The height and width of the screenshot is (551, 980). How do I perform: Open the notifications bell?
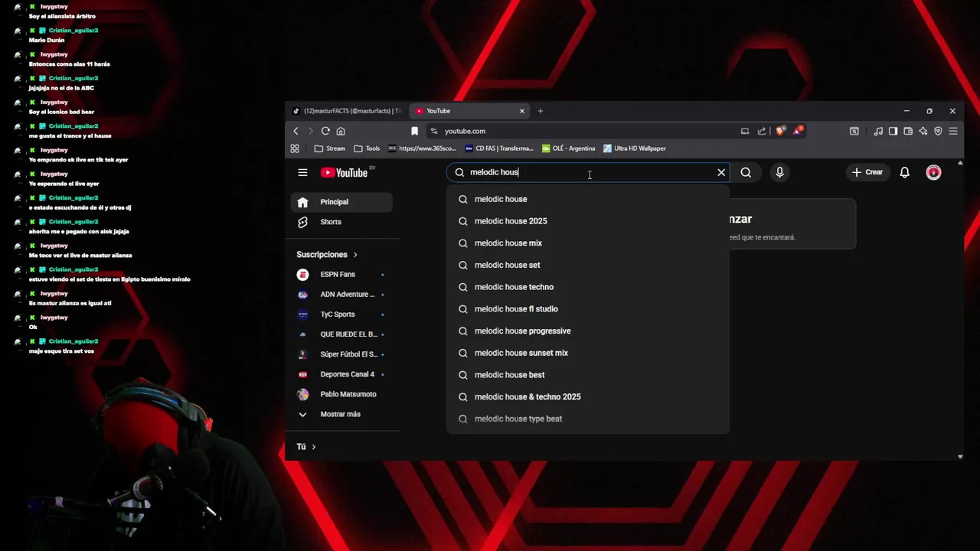click(904, 172)
